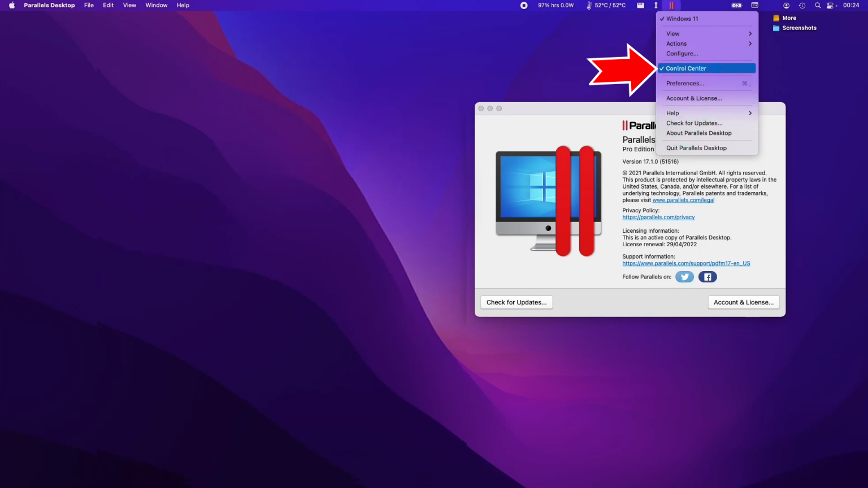
Task: Open the Window menu
Action: tap(157, 5)
